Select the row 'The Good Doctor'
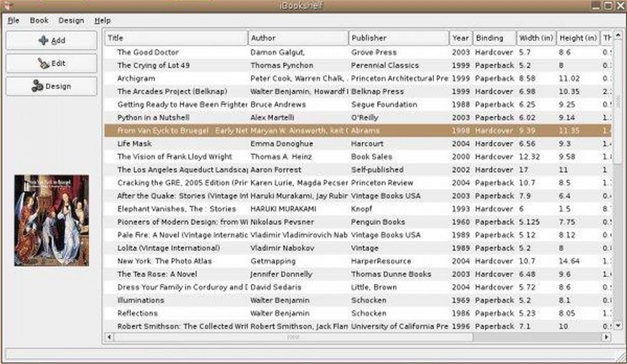627x364 pixels. (x=358, y=52)
